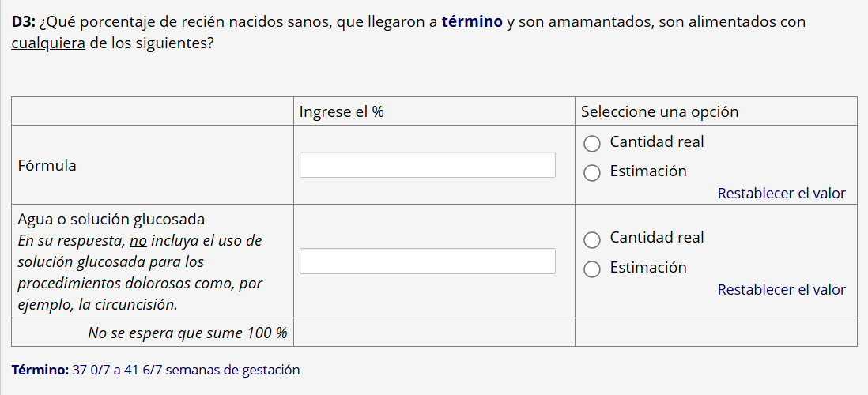Select "Cantidad real" radio for Fórmula
The image size is (868, 395).
coord(592,143)
